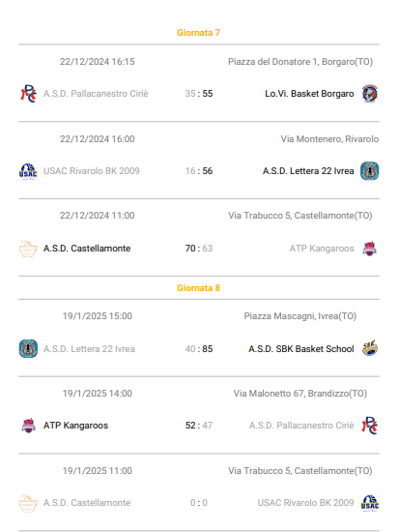Select the A.S.D. SBK Basket School team name
The height and width of the screenshot is (532, 399).
tap(301, 349)
